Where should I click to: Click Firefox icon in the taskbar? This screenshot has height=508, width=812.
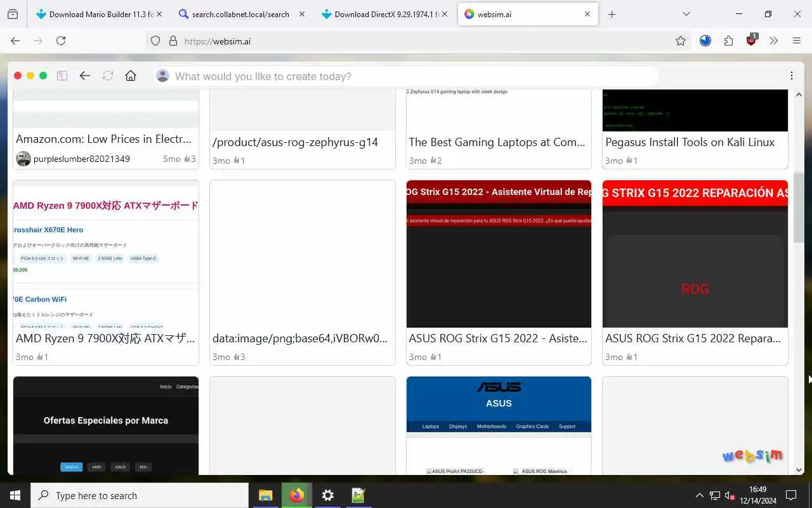tap(296, 495)
